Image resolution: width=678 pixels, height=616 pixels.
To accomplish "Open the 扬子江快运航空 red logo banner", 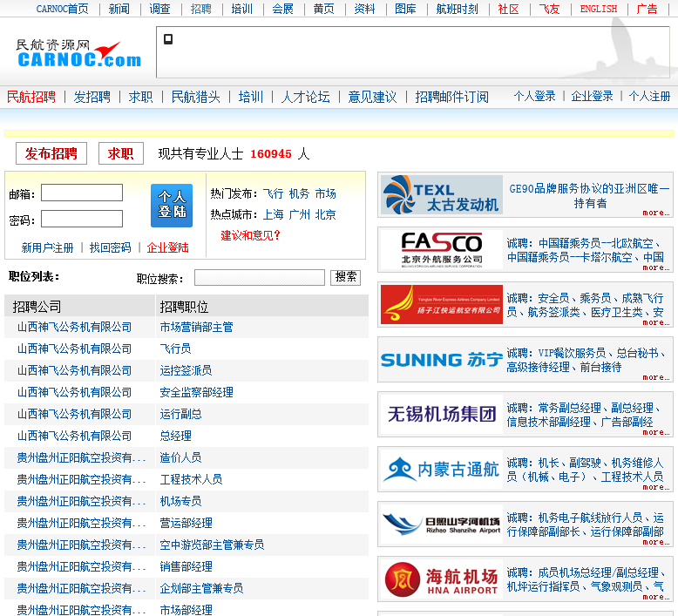I will (442, 304).
